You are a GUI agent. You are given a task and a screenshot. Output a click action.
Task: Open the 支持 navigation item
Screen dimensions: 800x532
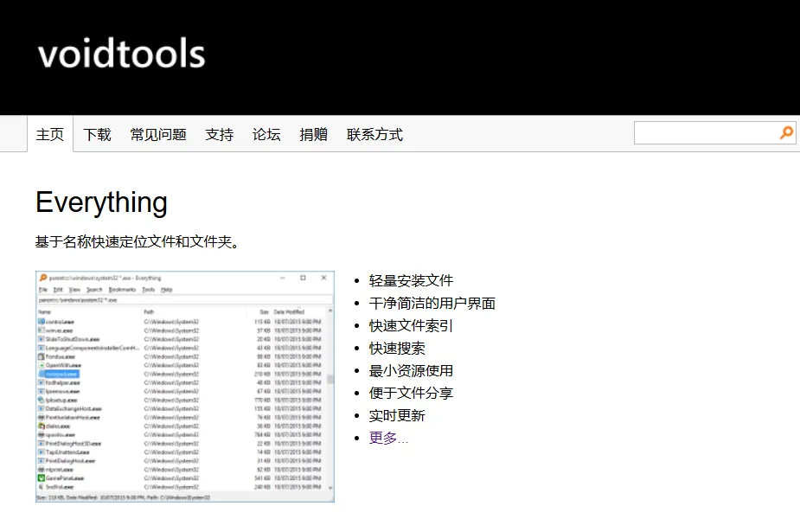pyautogui.click(x=220, y=134)
